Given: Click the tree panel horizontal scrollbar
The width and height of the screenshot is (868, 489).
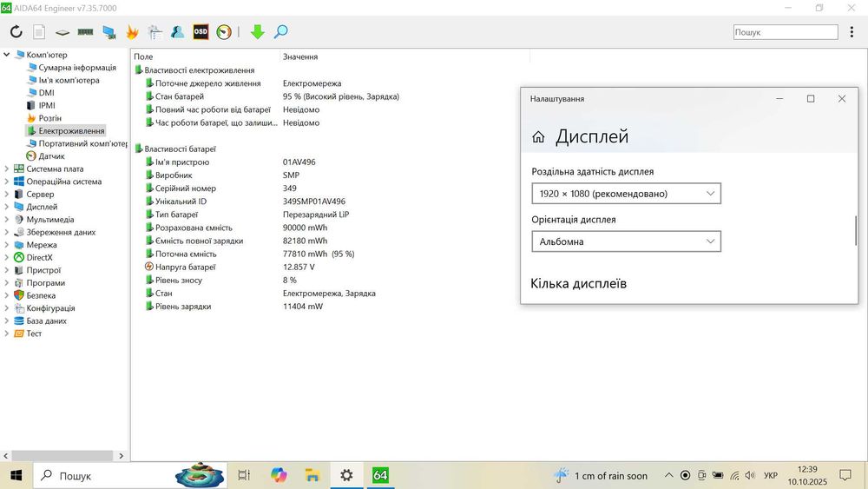Looking at the screenshot, I should pyautogui.click(x=62, y=456).
